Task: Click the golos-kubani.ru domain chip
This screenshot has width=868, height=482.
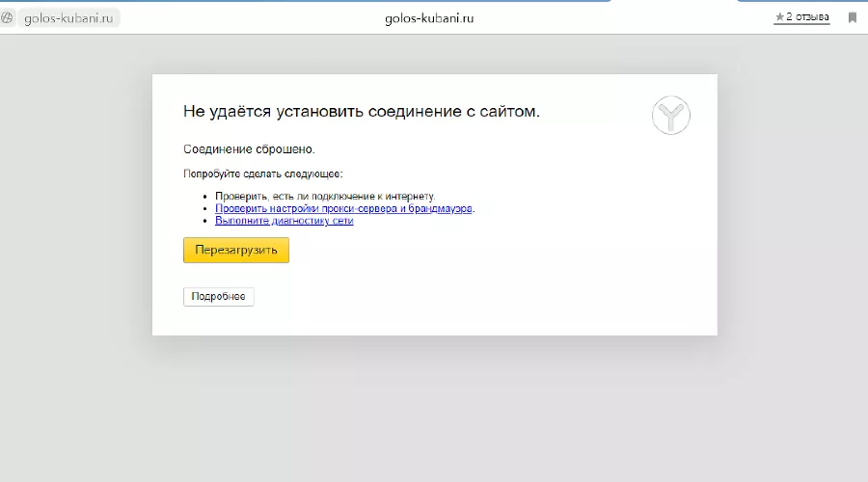Action: click(68, 18)
